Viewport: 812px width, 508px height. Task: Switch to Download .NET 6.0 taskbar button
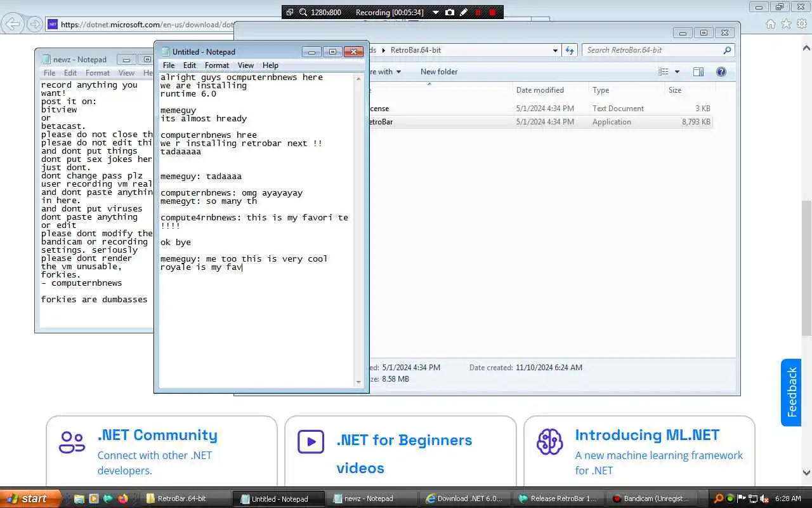[x=465, y=498]
